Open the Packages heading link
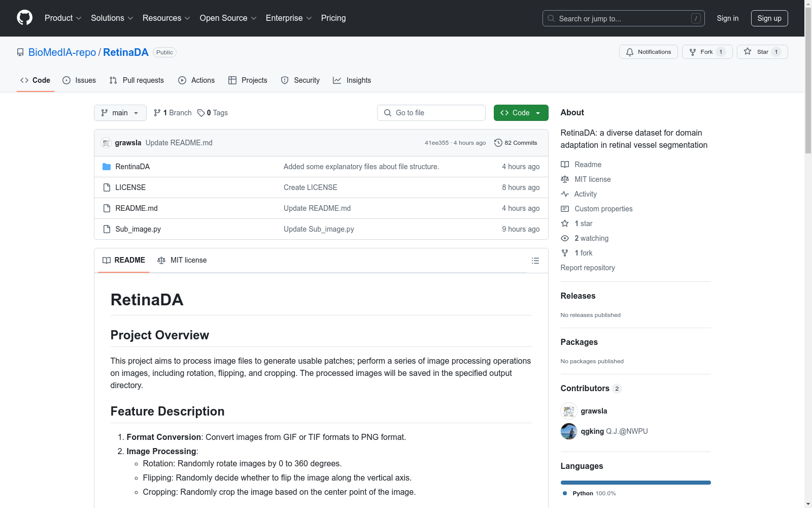812x508 pixels. (579, 342)
